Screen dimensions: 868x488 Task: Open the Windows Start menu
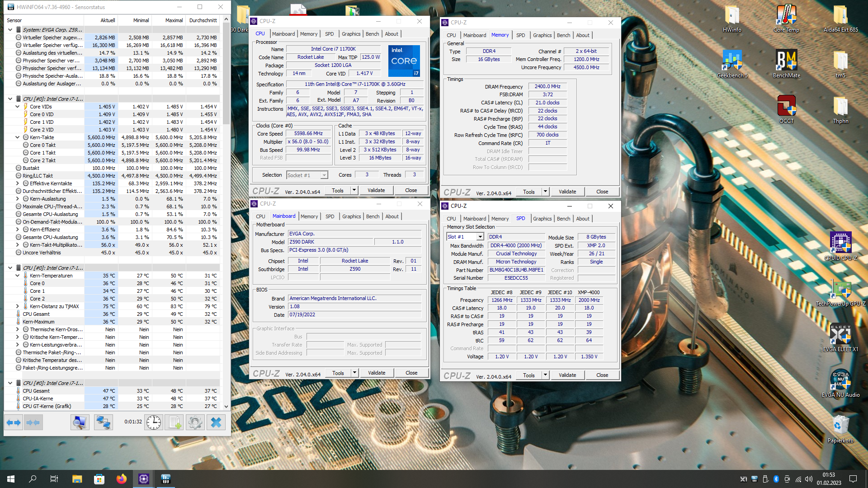11,479
